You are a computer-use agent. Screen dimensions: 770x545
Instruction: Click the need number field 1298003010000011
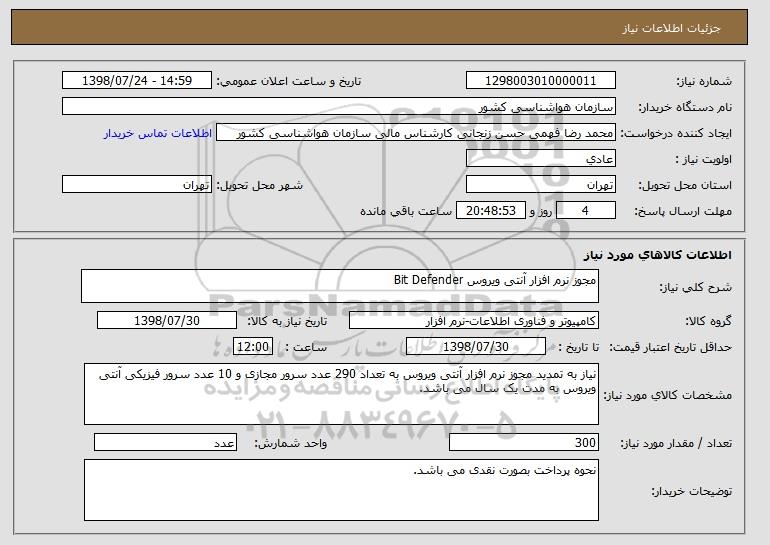(x=541, y=81)
